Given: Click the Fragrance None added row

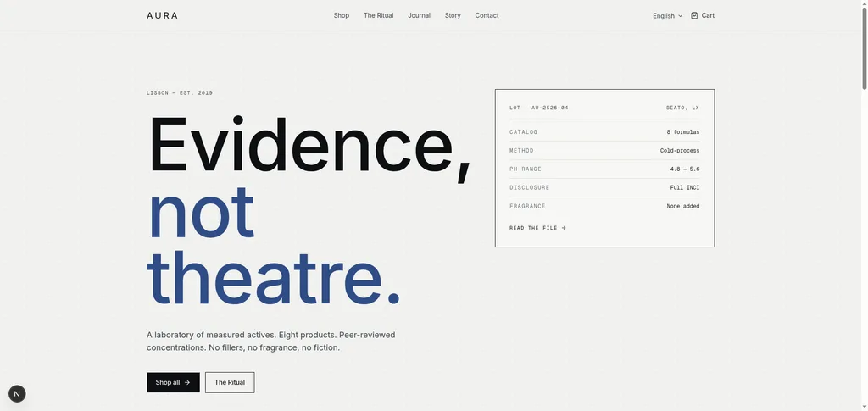Looking at the screenshot, I should [x=604, y=206].
